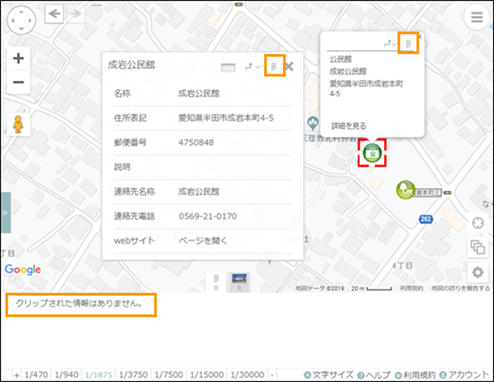Expand route dropdown arrow in map popup

point(394,44)
